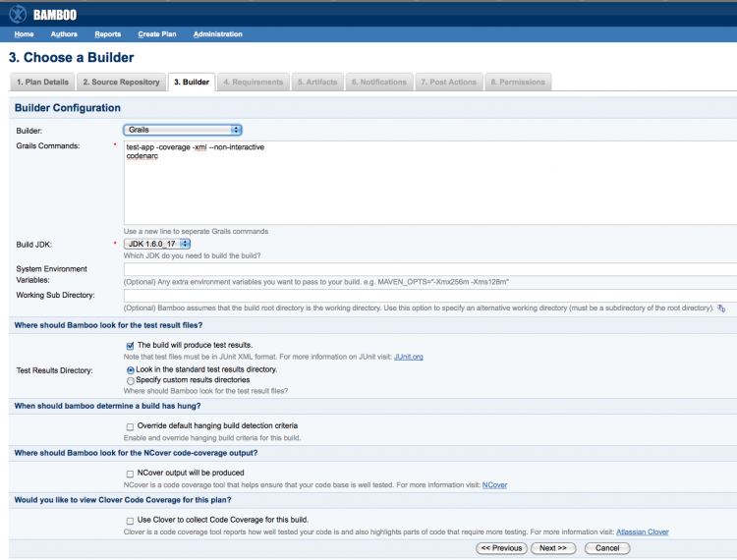Select the '6. Notifications' tab
Screen dimensions: 737x560
click(x=379, y=82)
